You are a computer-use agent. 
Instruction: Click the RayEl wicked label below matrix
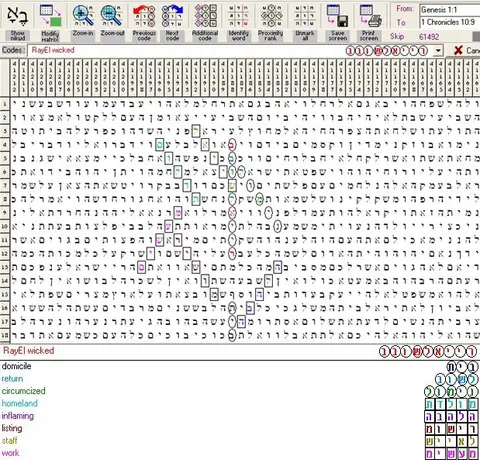point(29,351)
